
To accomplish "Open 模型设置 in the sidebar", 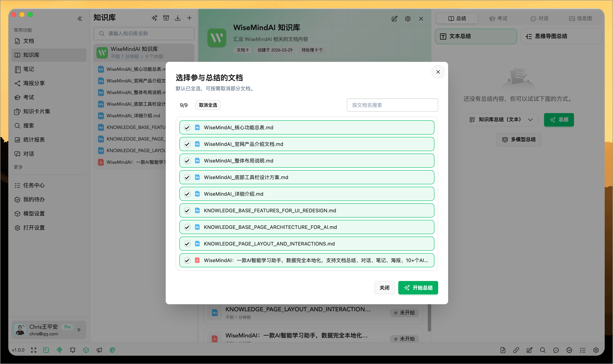I will (x=34, y=213).
